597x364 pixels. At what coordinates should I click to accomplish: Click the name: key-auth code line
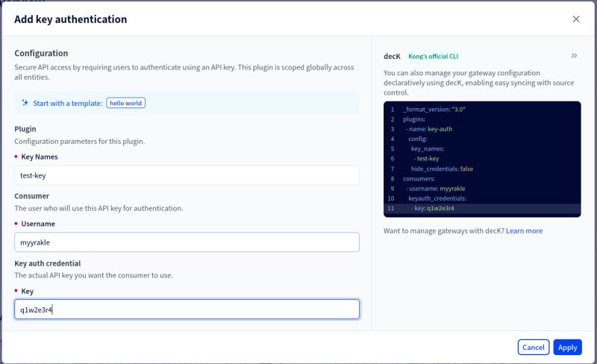point(431,129)
